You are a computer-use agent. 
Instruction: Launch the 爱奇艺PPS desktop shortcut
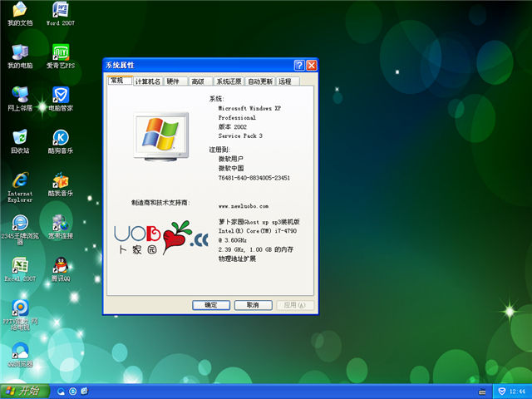tap(61, 57)
